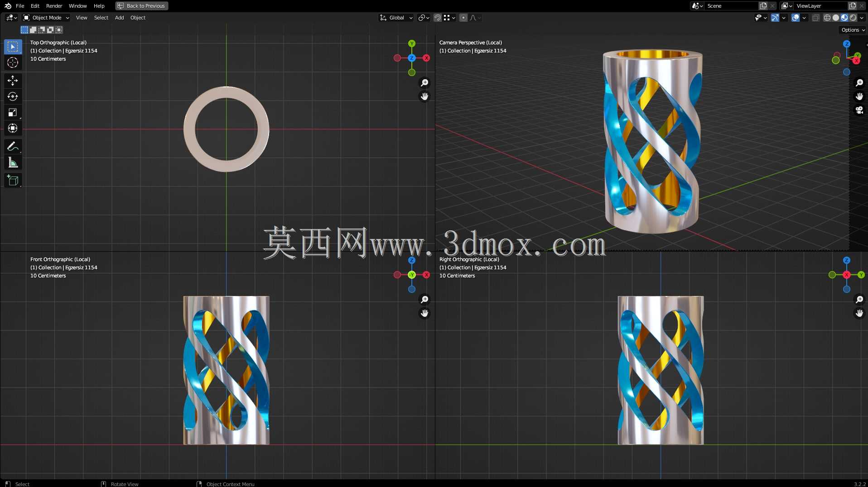Screen dimensions: 868x487
Task: Open the Help menu
Action: tap(99, 6)
